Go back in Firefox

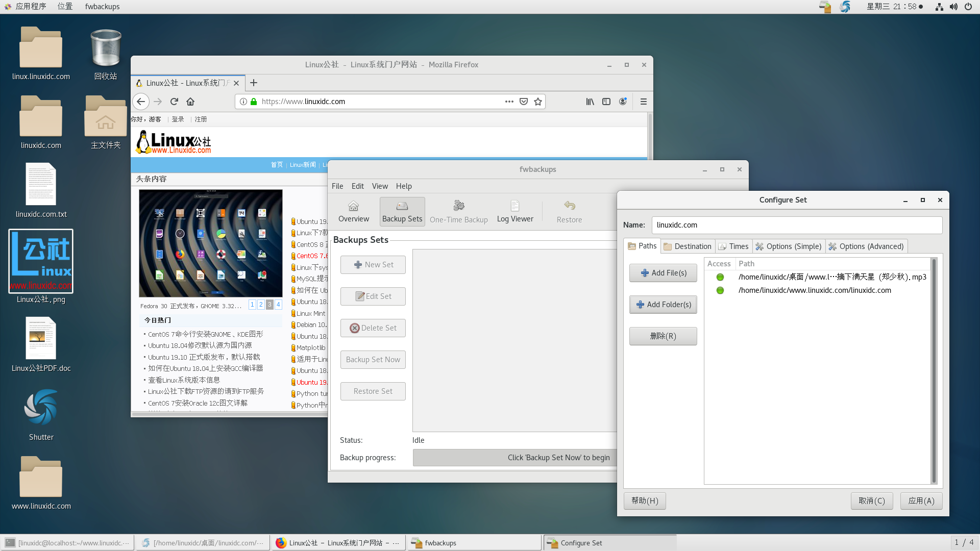141,102
